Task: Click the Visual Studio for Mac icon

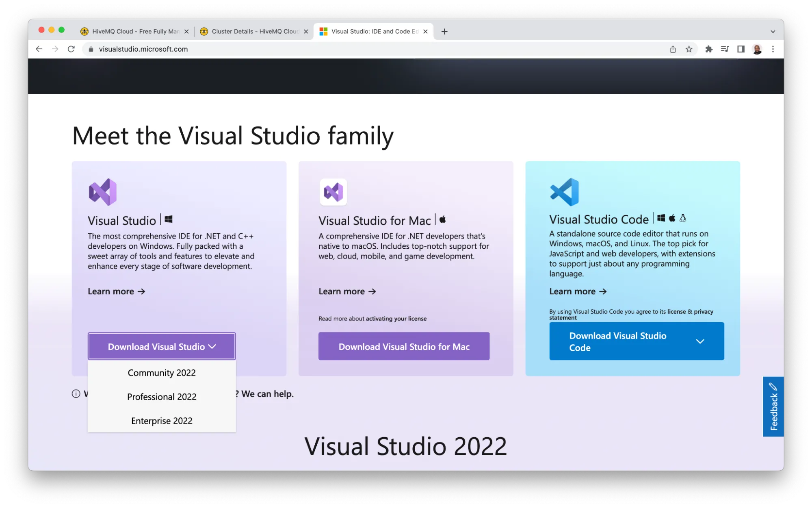Action: [333, 191]
